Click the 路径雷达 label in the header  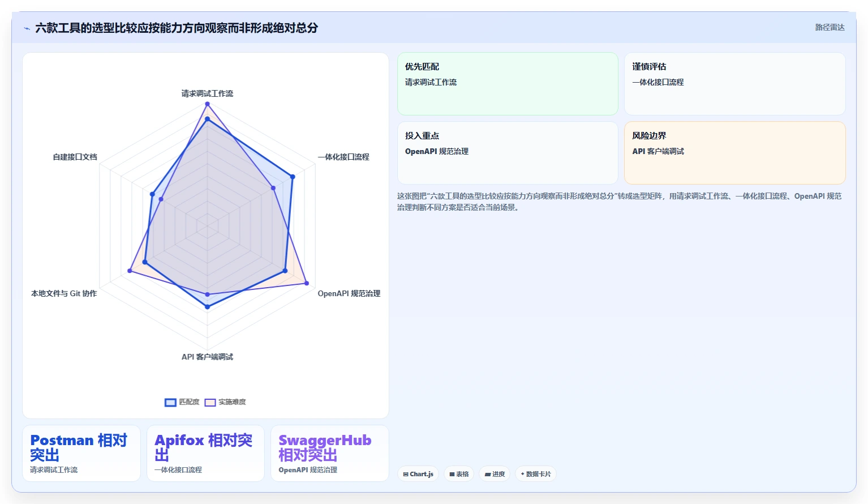point(830,27)
